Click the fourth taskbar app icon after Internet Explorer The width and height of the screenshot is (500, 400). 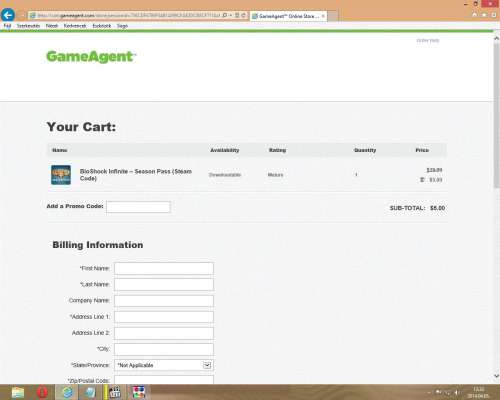90,392
